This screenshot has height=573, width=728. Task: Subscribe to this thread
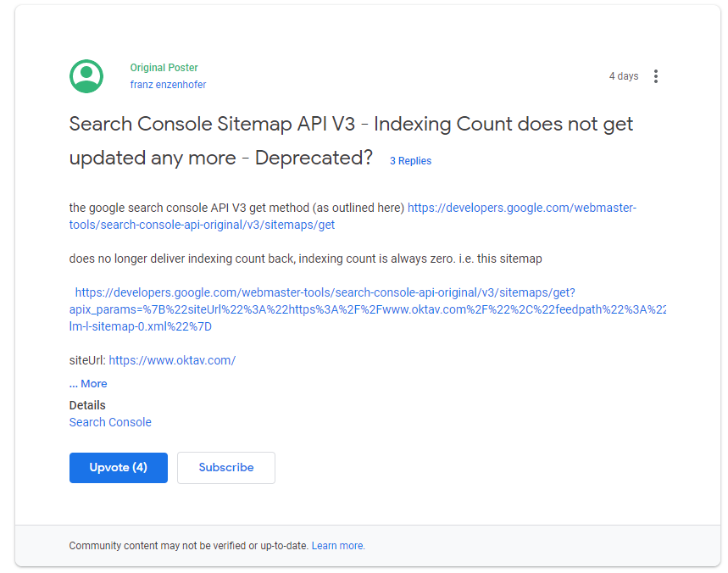tap(225, 467)
